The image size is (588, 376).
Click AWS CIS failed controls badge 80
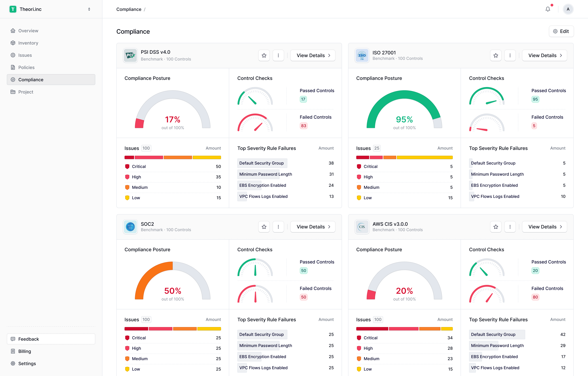point(535,297)
